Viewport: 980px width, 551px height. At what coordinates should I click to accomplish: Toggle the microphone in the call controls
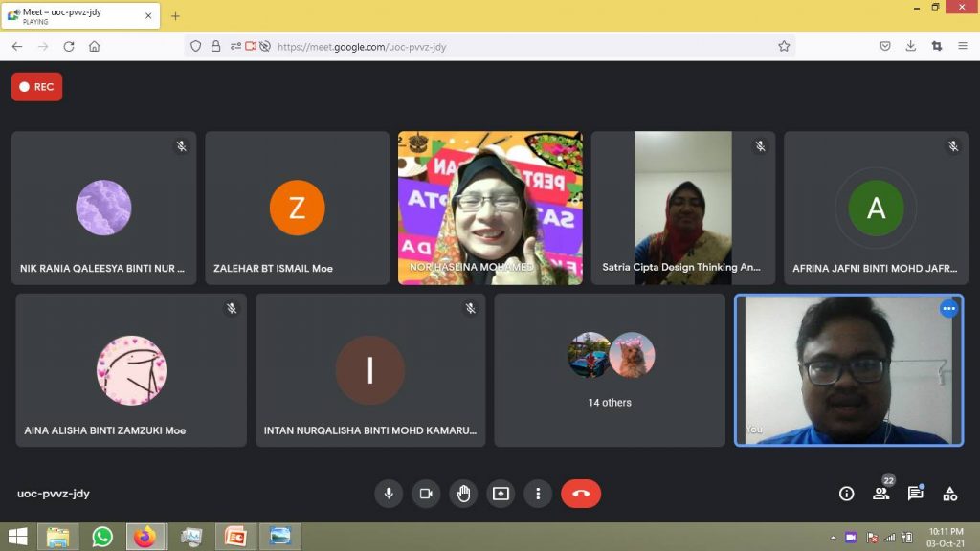tap(389, 494)
